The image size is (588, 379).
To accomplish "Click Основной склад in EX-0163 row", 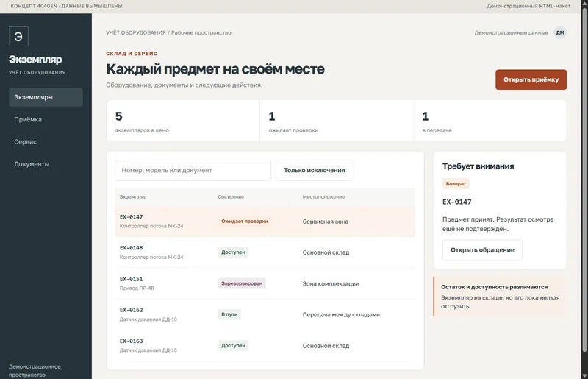I will 326,346.
